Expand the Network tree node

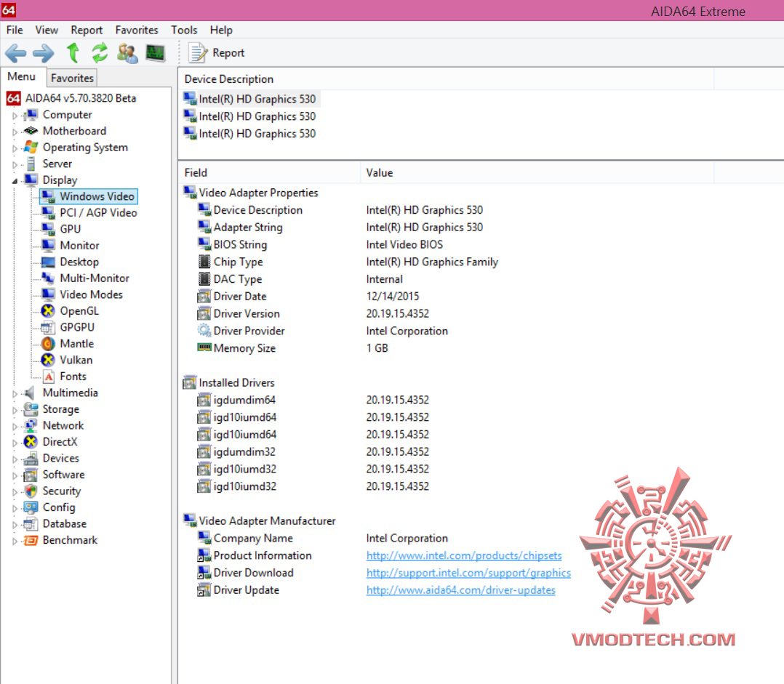pos(15,427)
